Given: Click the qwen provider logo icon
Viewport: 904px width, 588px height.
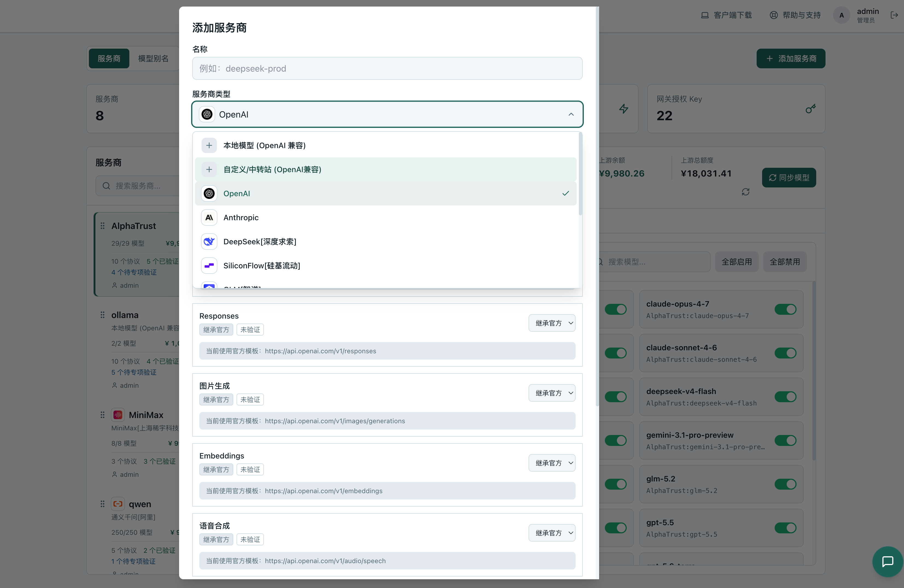Looking at the screenshot, I should pos(118,504).
